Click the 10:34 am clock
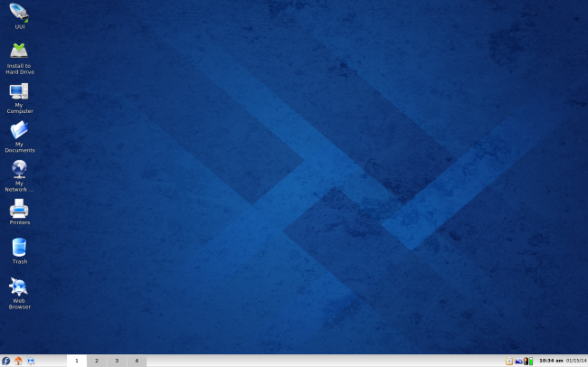This screenshot has width=588, height=367. (x=551, y=361)
